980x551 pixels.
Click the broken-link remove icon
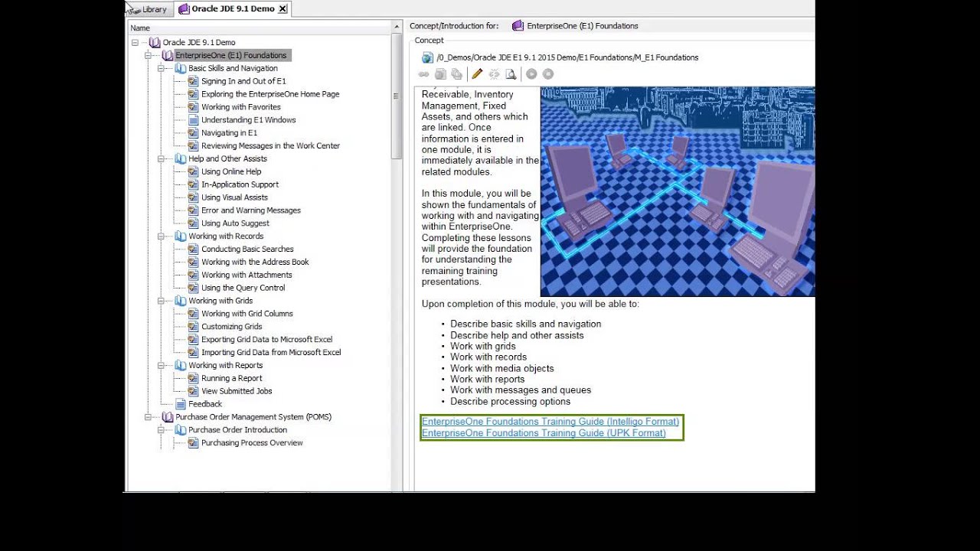point(494,74)
